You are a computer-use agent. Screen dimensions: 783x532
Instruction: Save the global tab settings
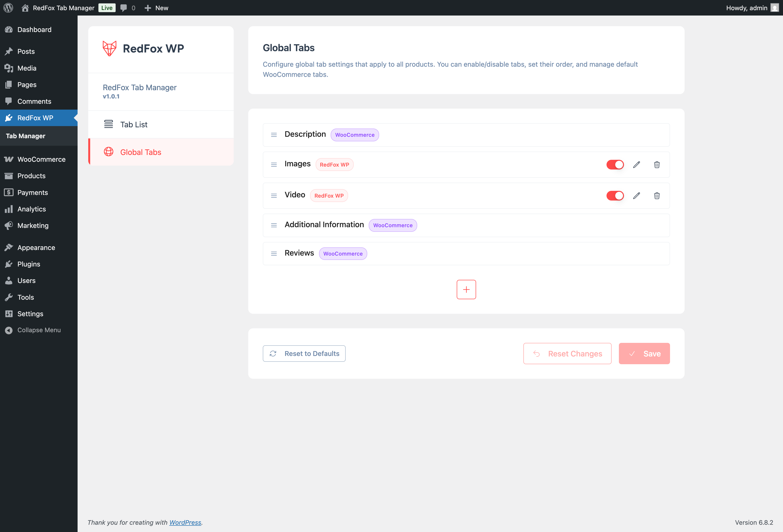point(644,354)
